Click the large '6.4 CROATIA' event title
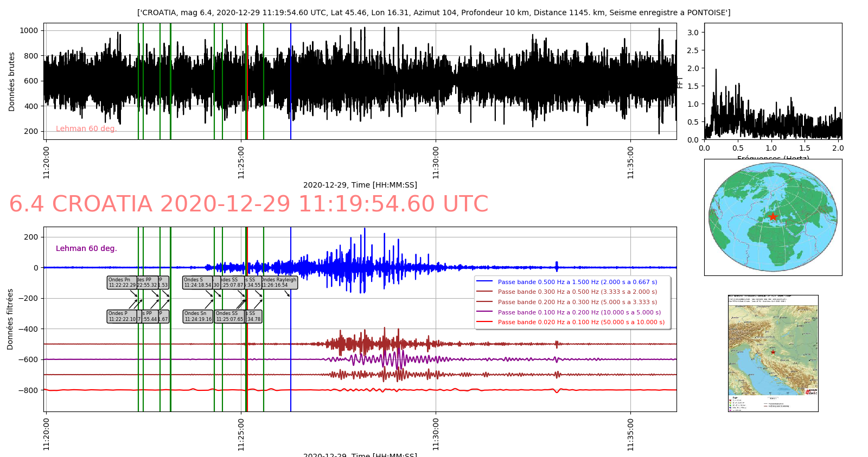The height and width of the screenshot is (457, 868). 248,204
